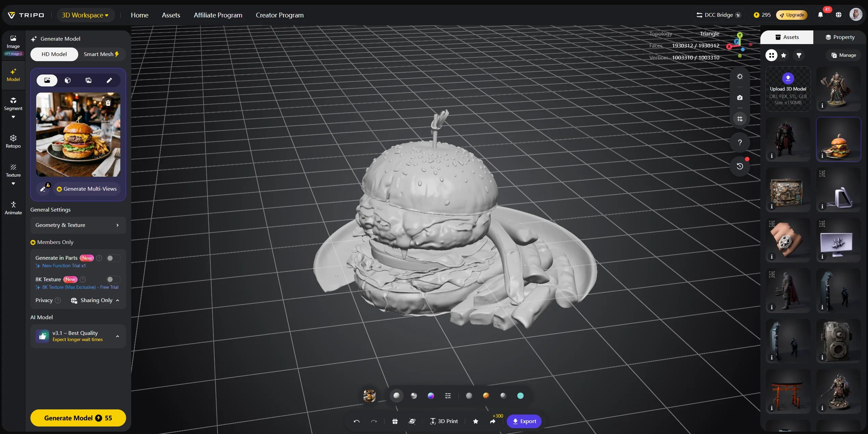
Task: Click Generate Multi-Views button
Action: click(87, 189)
